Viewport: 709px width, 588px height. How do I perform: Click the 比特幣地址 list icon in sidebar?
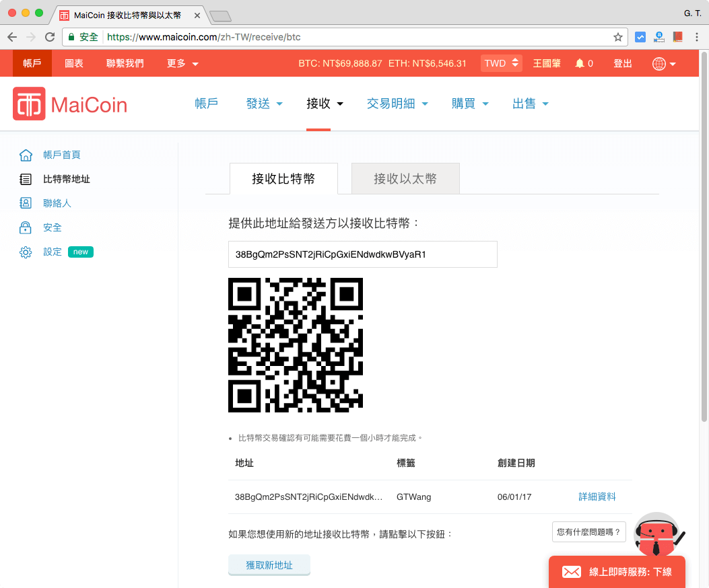[26, 179]
